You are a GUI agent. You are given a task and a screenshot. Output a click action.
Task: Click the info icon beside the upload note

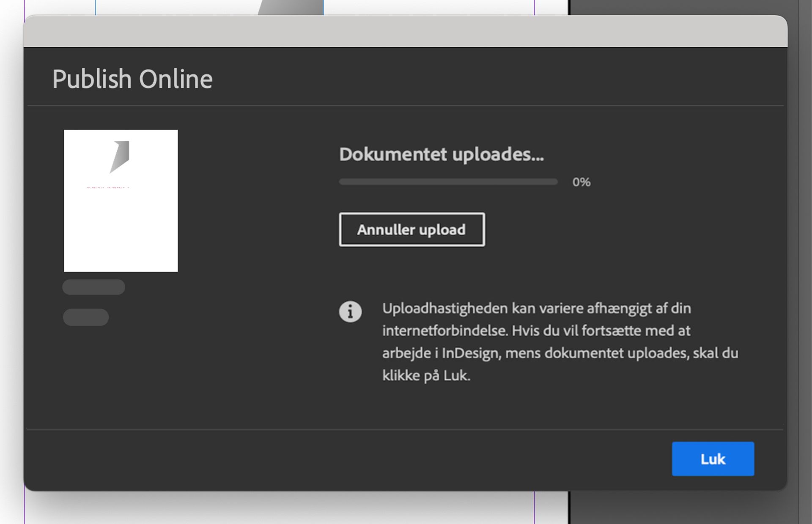click(x=350, y=311)
